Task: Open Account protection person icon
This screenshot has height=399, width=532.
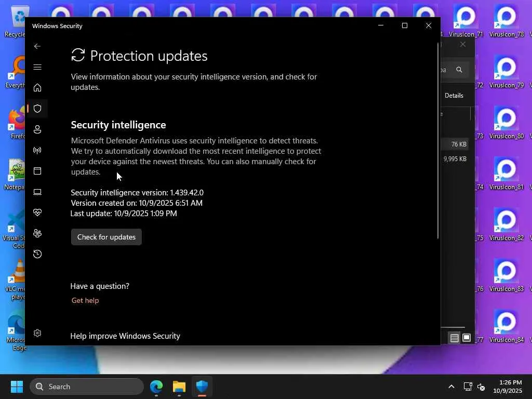Action: (x=37, y=129)
